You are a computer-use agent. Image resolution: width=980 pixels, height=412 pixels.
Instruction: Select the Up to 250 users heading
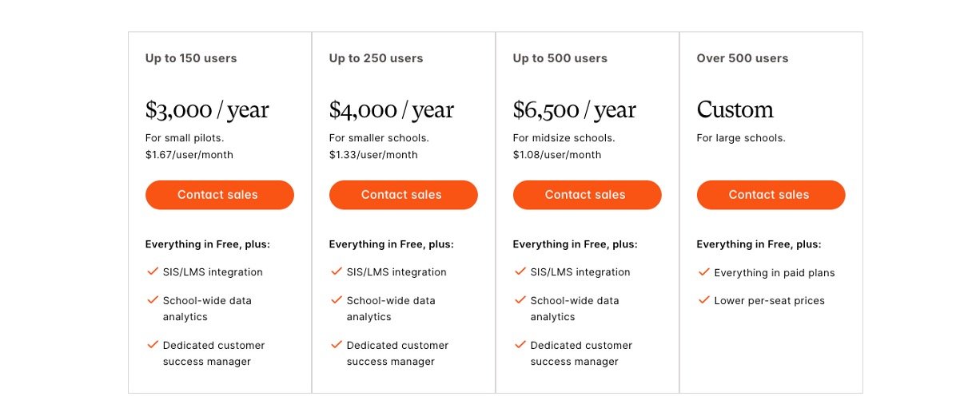(x=376, y=58)
